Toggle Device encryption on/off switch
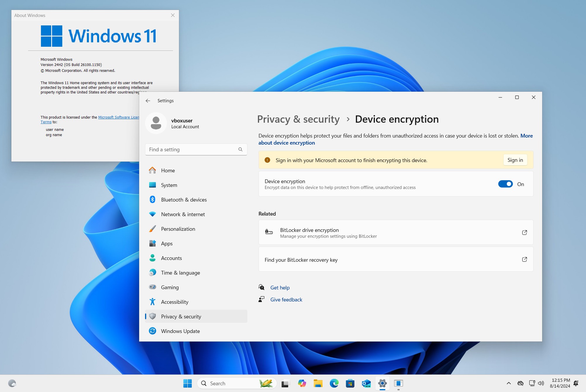Screen dimensions: 586x392 pyautogui.click(x=505, y=184)
